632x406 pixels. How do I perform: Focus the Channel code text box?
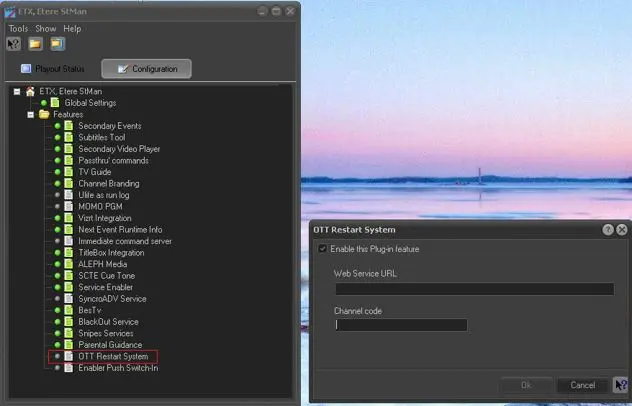[x=401, y=324]
